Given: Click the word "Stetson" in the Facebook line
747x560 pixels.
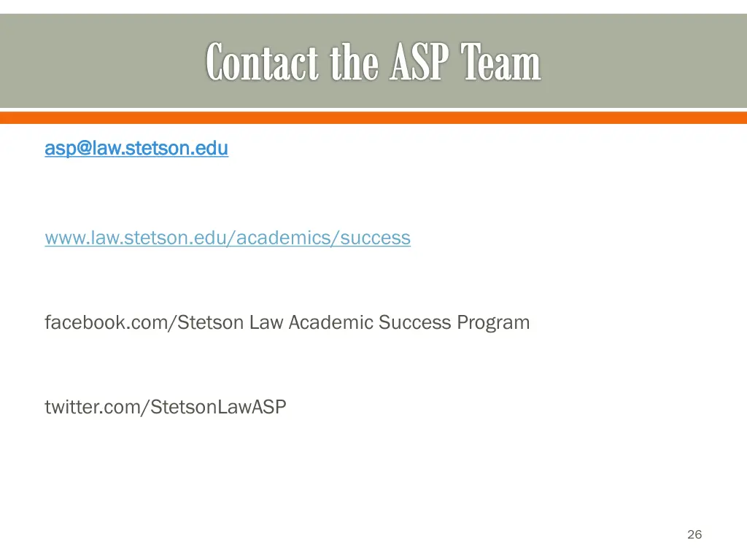Looking at the screenshot, I should click(x=211, y=322).
